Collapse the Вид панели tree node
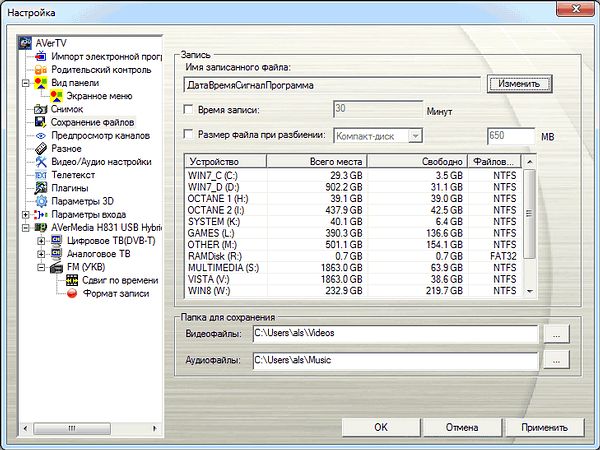600x450 pixels. click(26, 83)
